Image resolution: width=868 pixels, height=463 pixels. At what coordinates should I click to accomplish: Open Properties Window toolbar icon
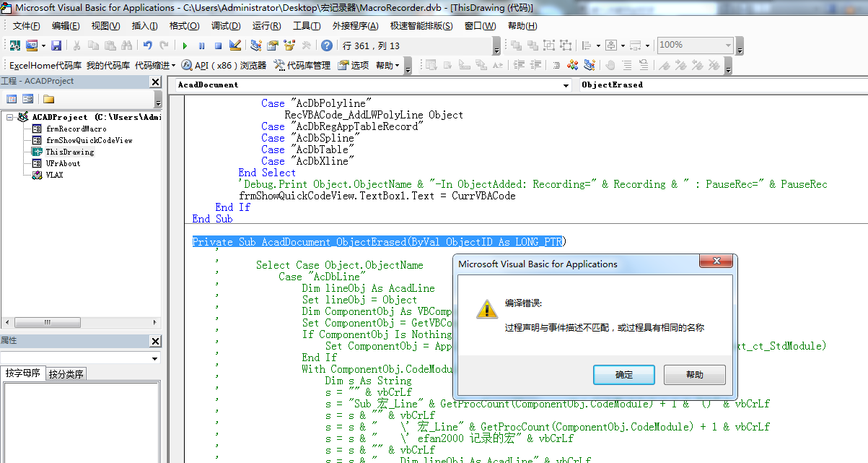(273, 45)
